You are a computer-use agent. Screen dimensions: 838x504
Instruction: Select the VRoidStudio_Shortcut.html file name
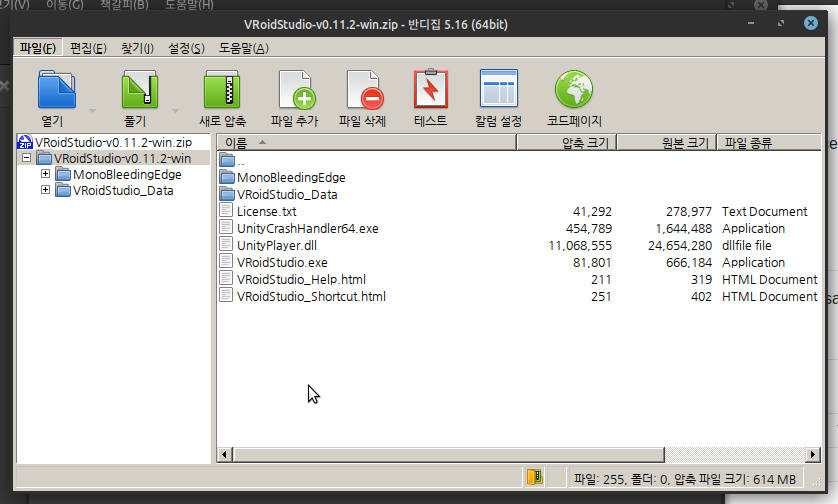(311, 297)
